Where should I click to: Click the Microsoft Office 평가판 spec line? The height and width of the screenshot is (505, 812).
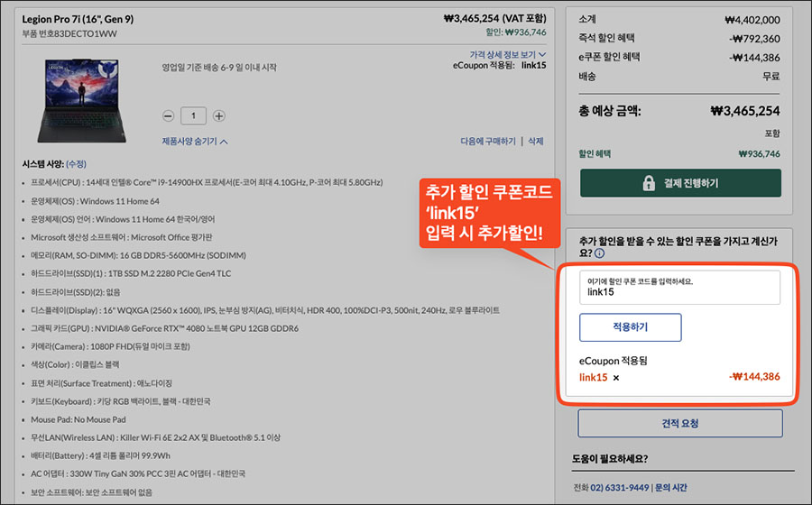click(121, 237)
